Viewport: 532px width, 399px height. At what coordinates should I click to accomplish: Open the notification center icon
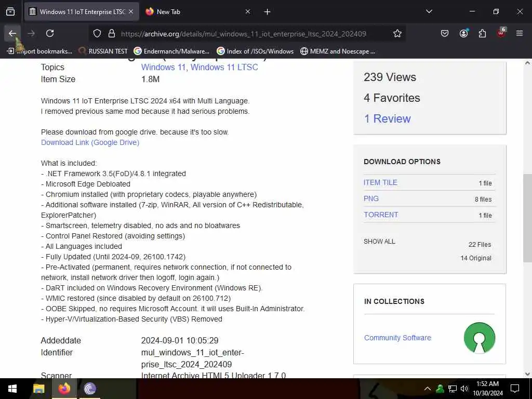pyautogui.click(x=515, y=389)
